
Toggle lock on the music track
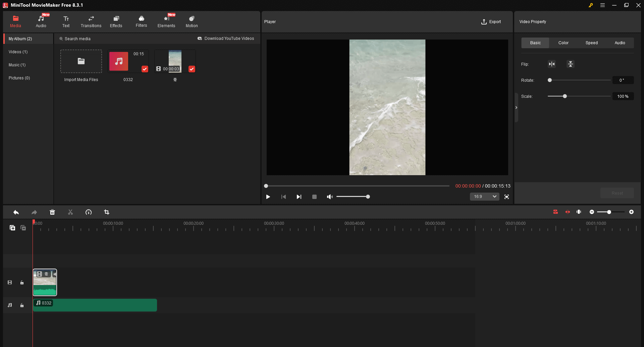tap(22, 305)
